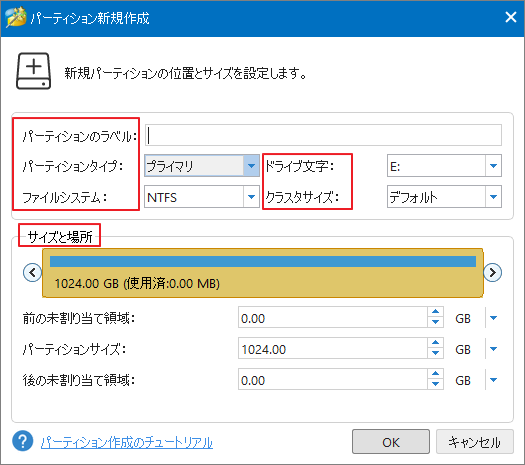Close the パーティション新規作成 dialog

click(511, 17)
